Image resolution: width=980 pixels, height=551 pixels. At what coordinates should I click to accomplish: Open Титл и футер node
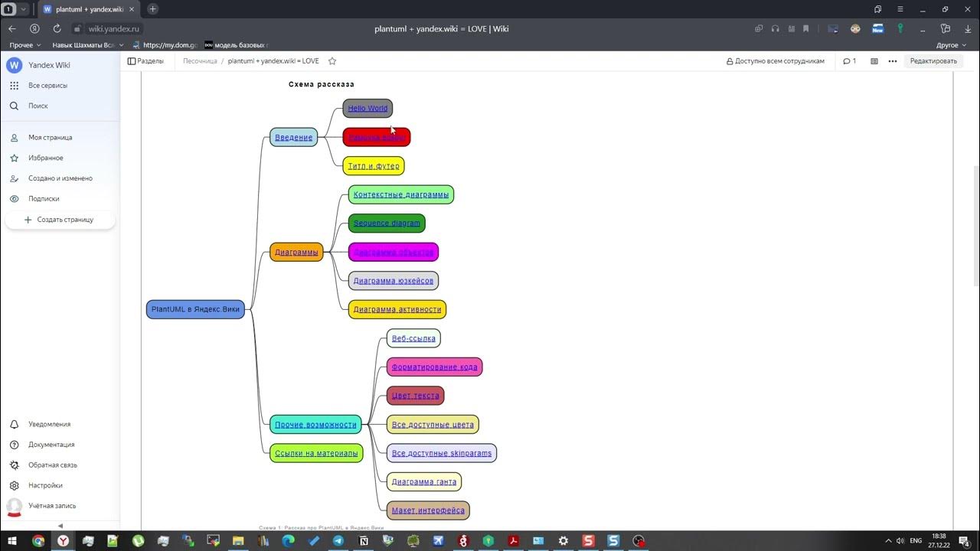[374, 166]
